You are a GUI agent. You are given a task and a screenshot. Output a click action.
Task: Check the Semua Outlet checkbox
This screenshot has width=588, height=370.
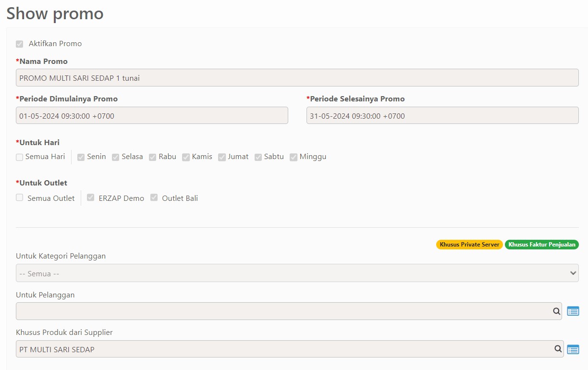click(20, 197)
